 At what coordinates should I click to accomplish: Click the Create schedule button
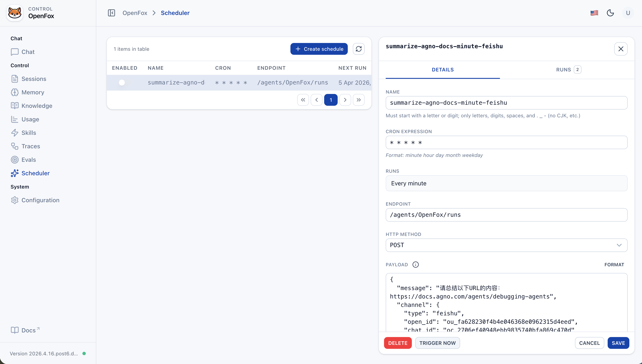coord(319,49)
